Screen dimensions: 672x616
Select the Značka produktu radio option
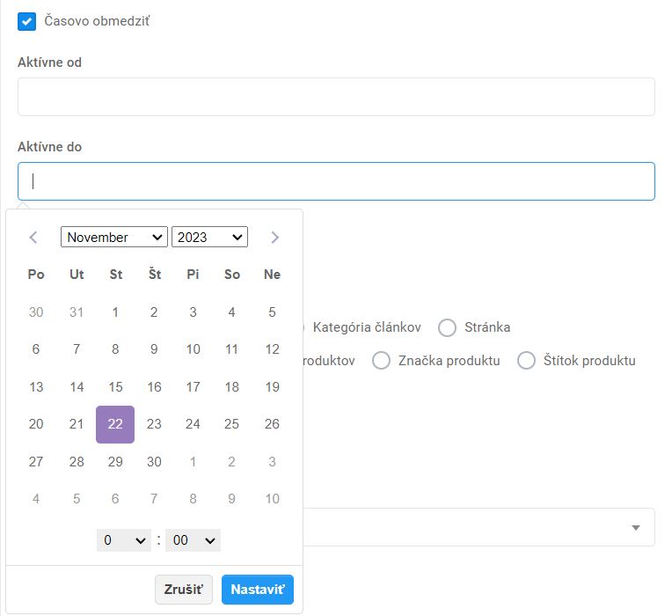click(381, 362)
